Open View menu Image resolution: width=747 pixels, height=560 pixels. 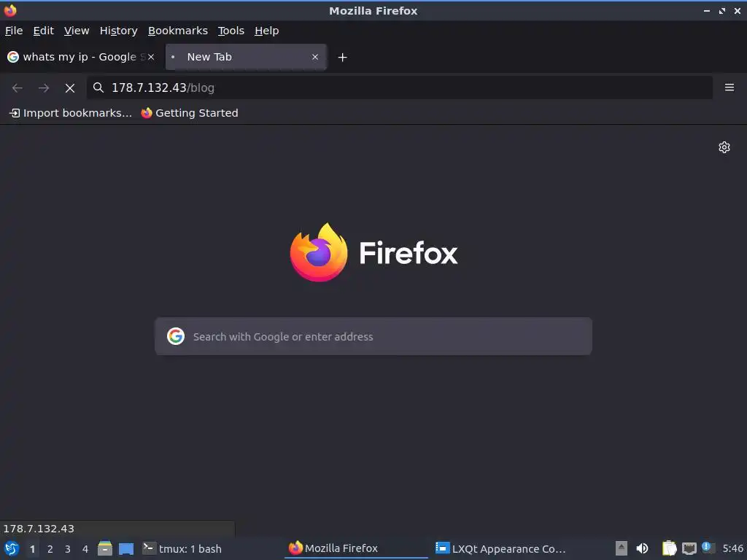pos(77,31)
